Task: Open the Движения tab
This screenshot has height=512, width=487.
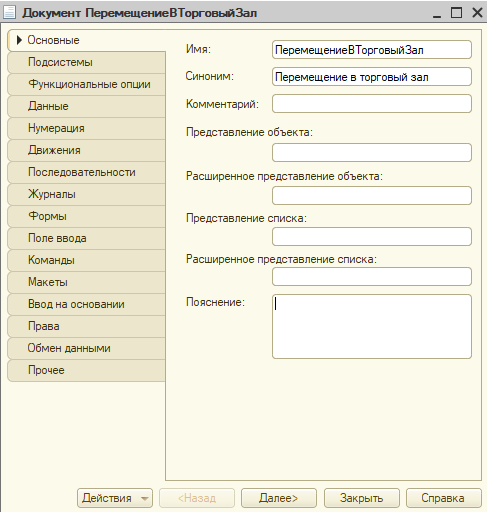Action: [x=86, y=150]
